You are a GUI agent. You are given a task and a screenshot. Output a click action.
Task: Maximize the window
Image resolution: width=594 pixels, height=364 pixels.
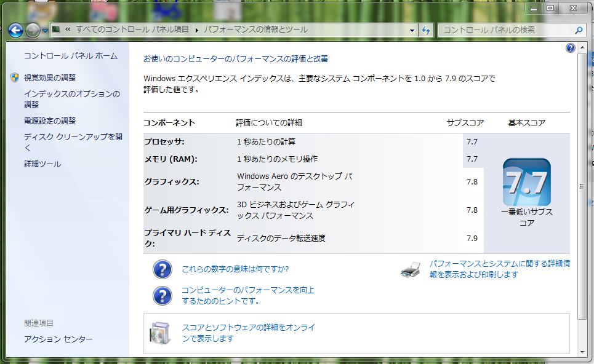pos(550,9)
